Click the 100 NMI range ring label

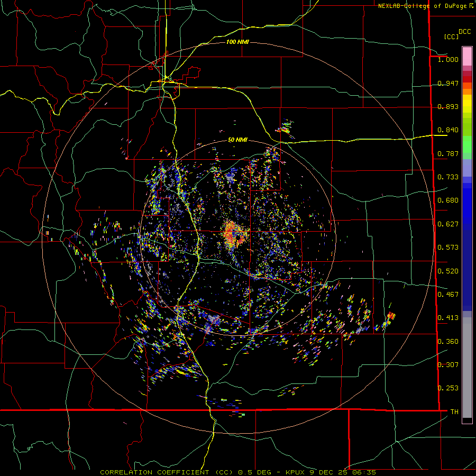[237, 42]
